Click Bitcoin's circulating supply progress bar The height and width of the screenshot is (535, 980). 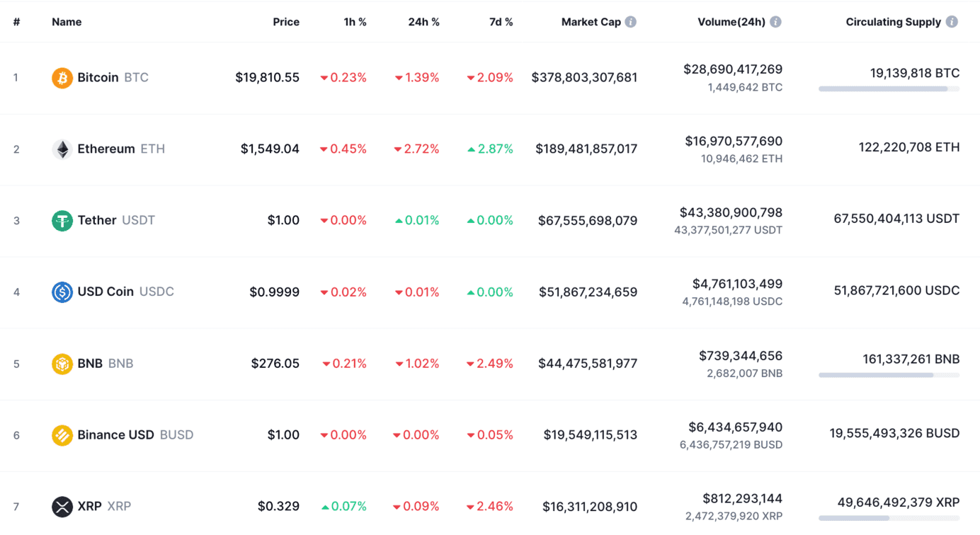pyautogui.click(x=889, y=89)
